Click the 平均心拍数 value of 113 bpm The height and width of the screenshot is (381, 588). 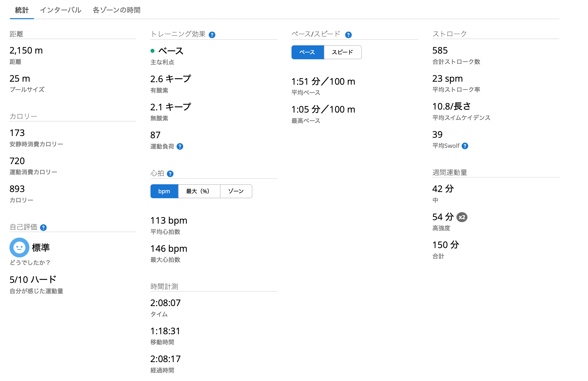click(169, 220)
